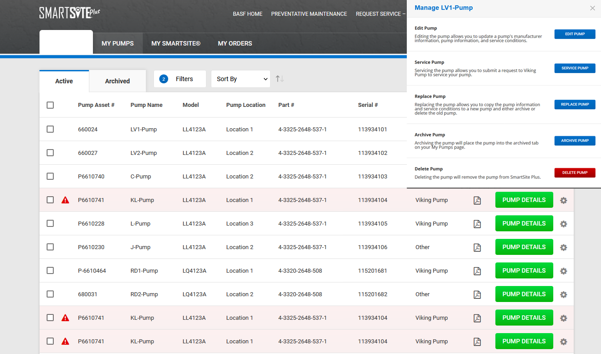The height and width of the screenshot is (361, 601).
Task: Click the C-Pump name cell
Action: tap(141, 177)
